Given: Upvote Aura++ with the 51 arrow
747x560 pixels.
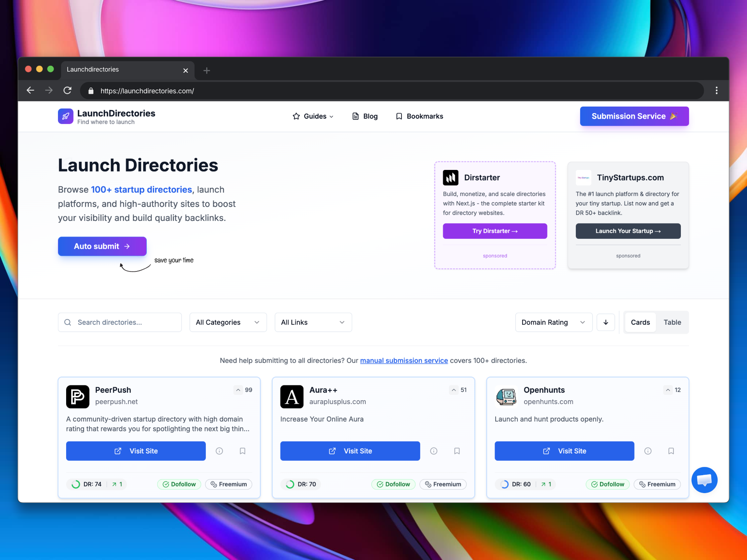Looking at the screenshot, I should click(x=454, y=390).
